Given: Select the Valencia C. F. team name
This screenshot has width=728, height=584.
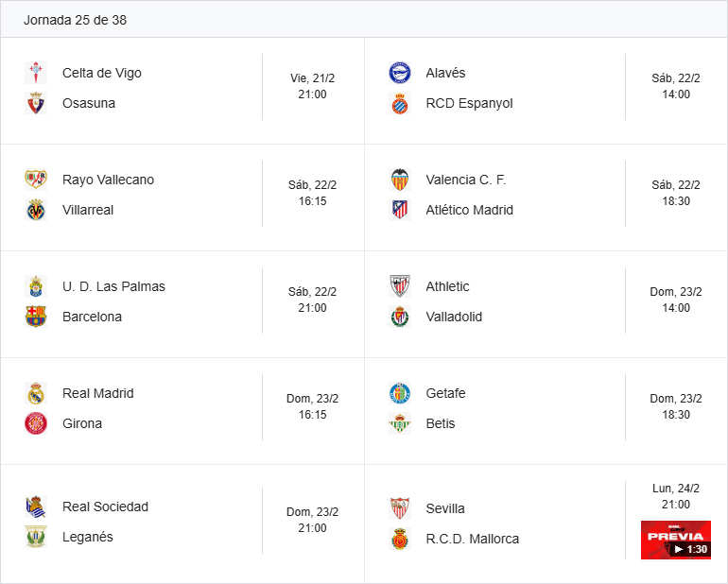Looking at the screenshot, I should pos(466,180).
